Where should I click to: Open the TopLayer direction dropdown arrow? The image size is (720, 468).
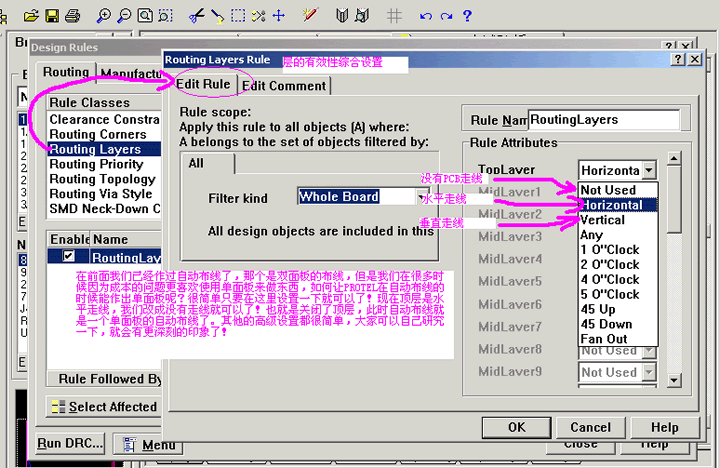tap(649, 170)
